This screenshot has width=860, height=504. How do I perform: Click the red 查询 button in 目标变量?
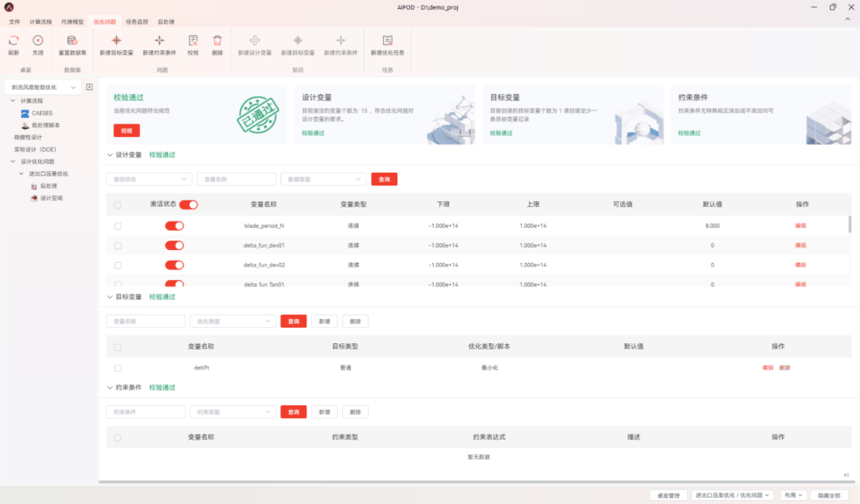[293, 321]
